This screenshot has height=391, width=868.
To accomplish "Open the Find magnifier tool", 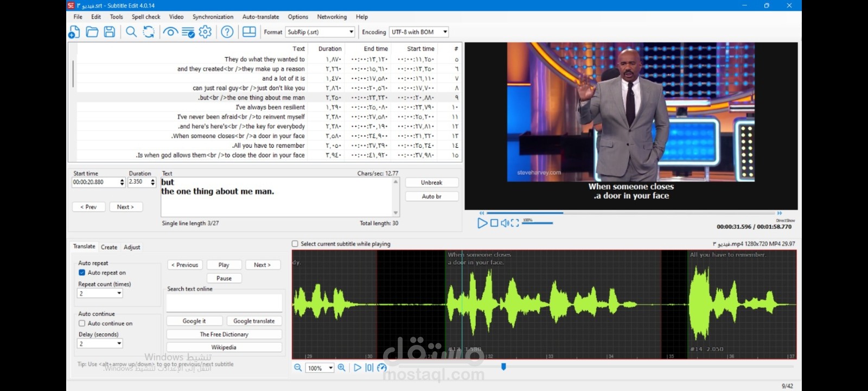I will pyautogui.click(x=131, y=32).
